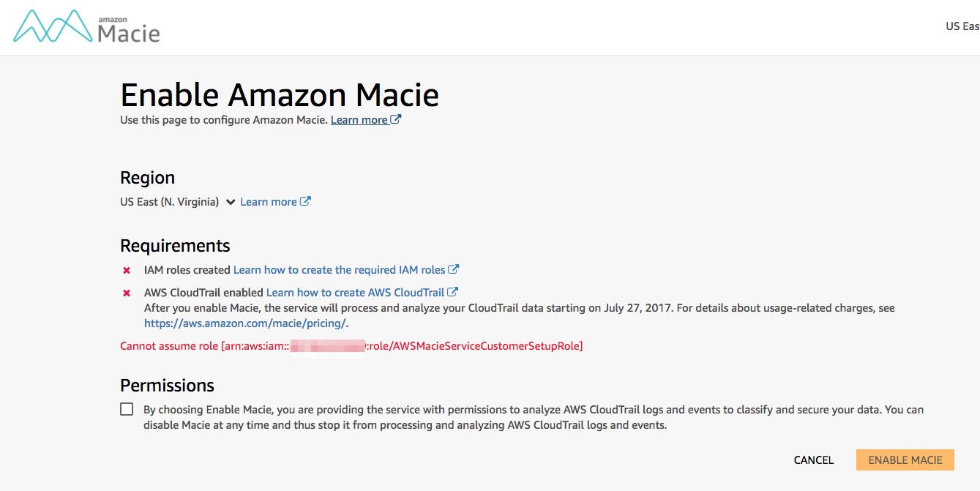Click external-link icon next to page Learn more
This screenshot has width=980, height=491.
tap(396, 119)
